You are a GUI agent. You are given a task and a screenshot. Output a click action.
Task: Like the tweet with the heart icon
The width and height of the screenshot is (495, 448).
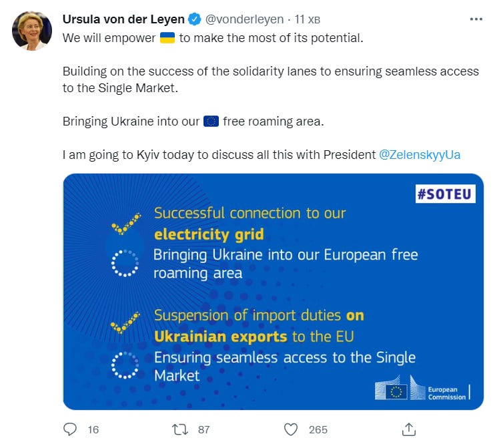click(x=290, y=429)
